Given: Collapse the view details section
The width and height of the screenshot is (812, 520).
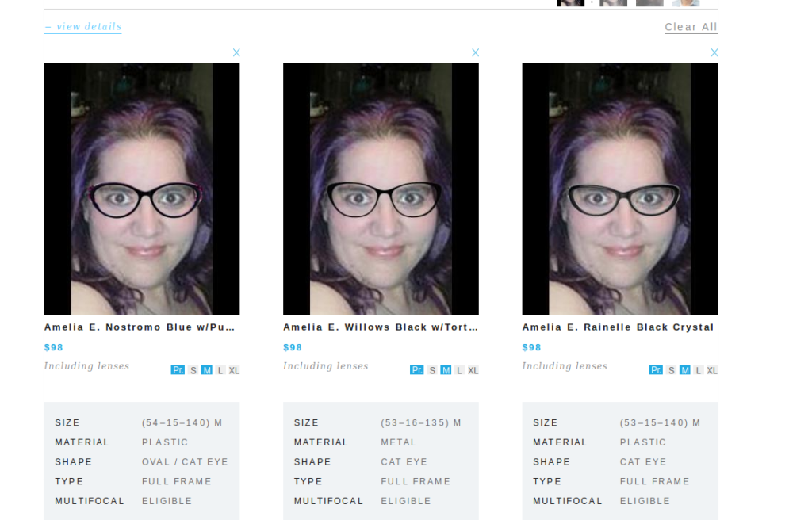Looking at the screenshot, I should pyautogui.click(x=82, y=26).
